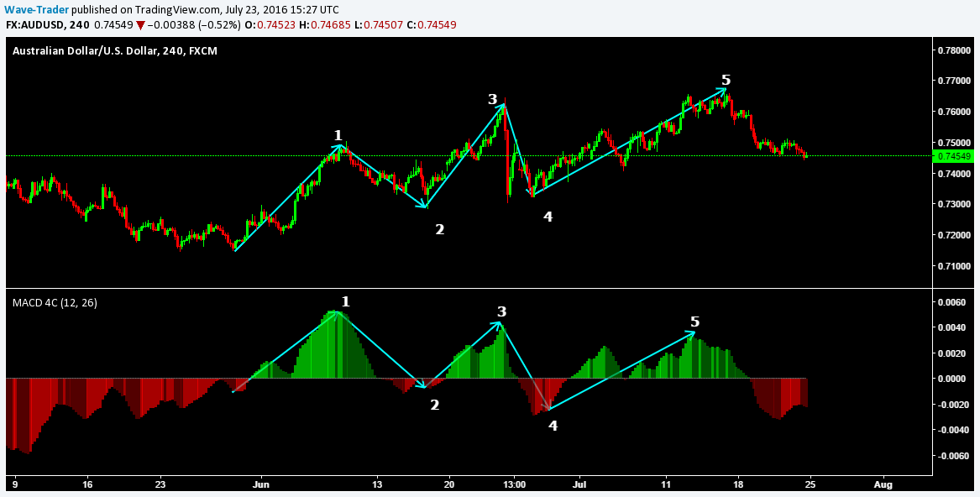Click the −0.00388 price change value
This screenshot has width=980, height=497.
point(171,25)
